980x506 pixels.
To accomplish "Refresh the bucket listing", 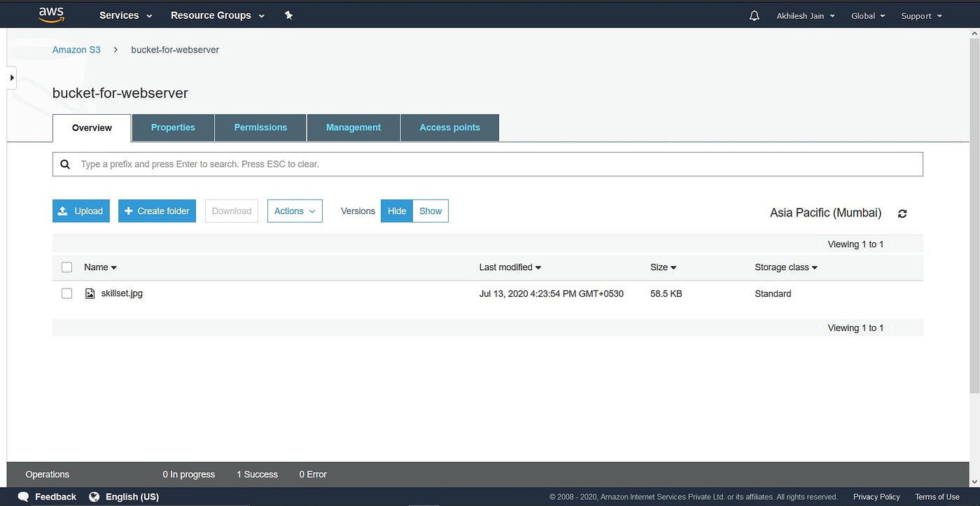I will [x=902, y=213].
